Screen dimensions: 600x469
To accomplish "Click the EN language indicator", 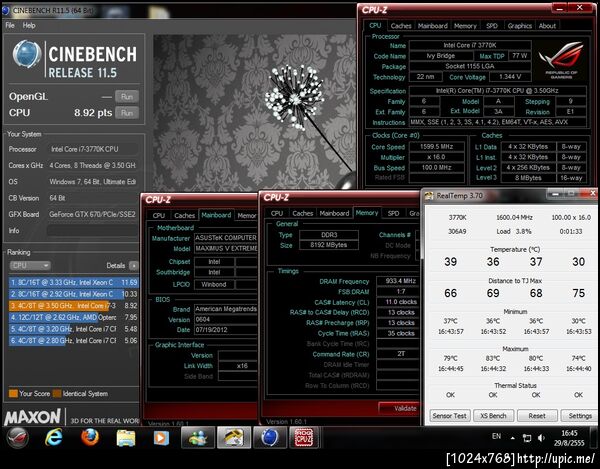I will [496, 436].
